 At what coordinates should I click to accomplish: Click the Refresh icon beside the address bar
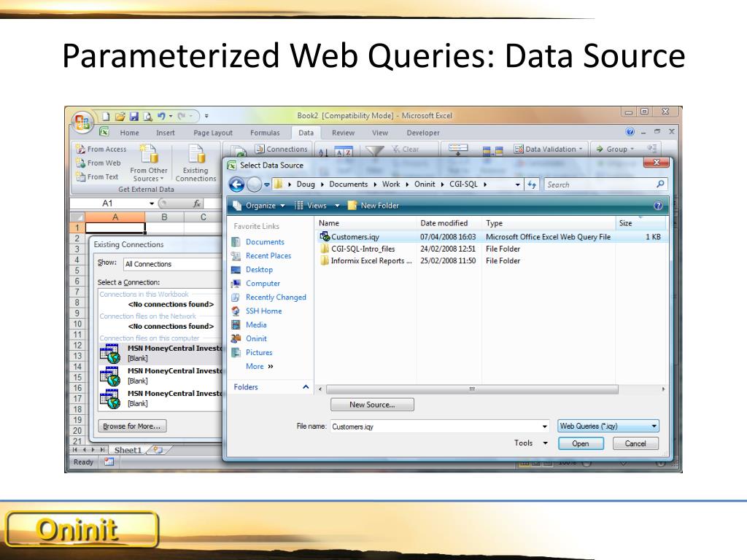(532, 184)
